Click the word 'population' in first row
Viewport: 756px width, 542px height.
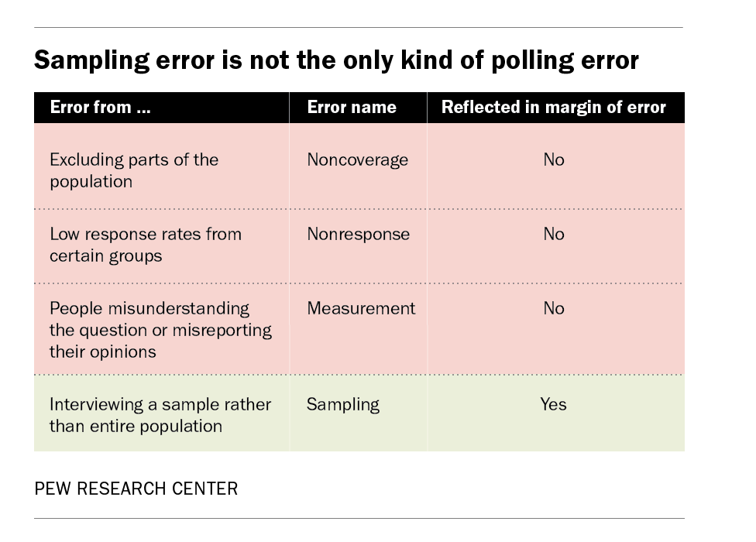point(91,182)
